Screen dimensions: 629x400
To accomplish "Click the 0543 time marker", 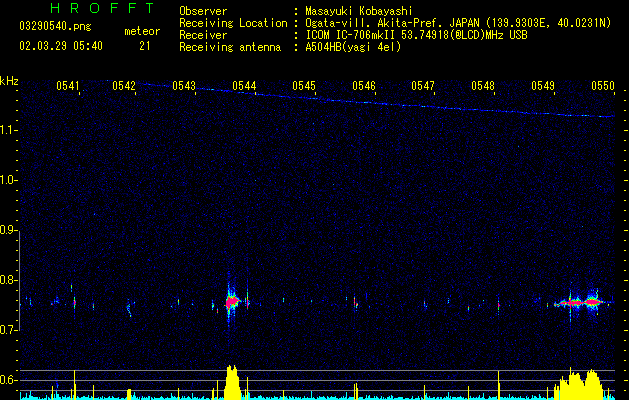I will 184,86.
